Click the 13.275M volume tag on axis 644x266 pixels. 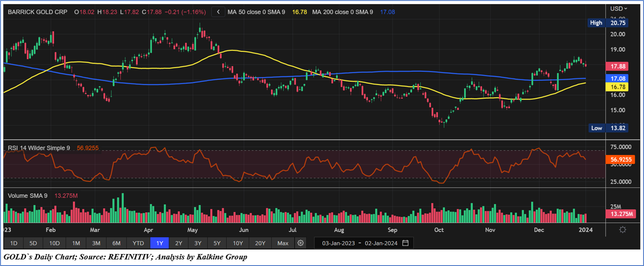(620, 214)
